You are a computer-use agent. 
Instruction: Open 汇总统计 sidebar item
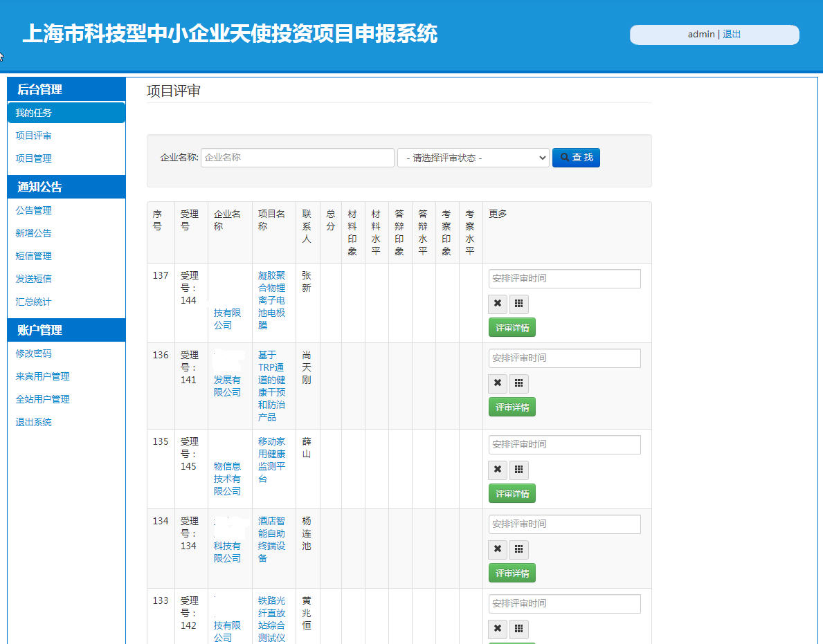[34, 302]
